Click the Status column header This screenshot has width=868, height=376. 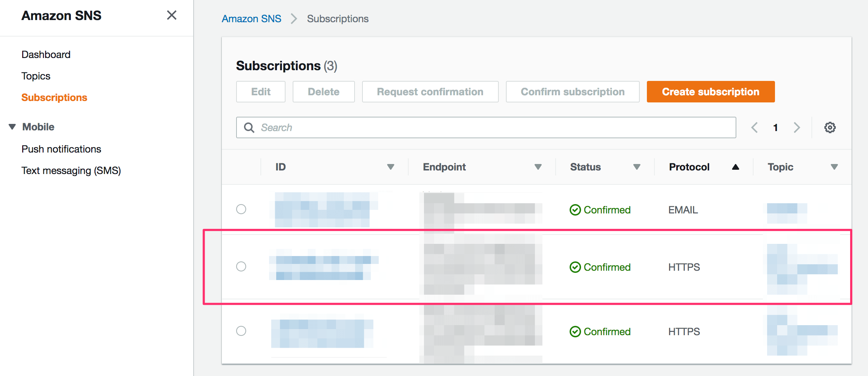[585, 167]
